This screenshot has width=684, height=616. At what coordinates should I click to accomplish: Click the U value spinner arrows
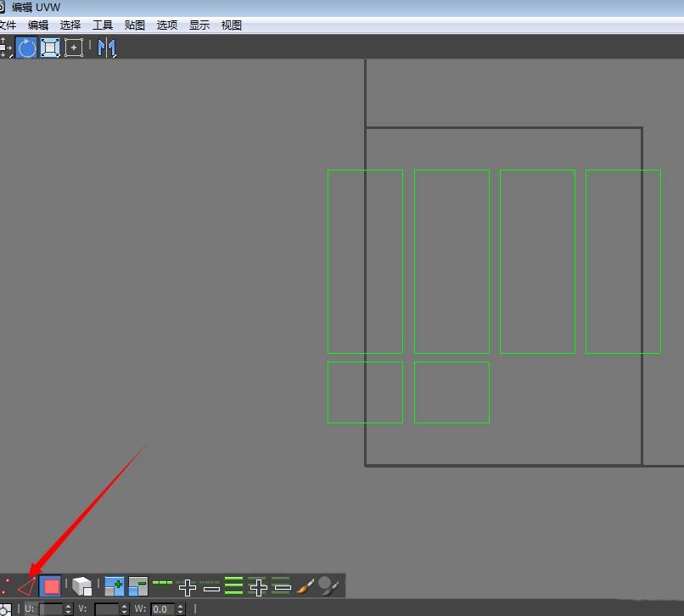(x=69, y=609)
